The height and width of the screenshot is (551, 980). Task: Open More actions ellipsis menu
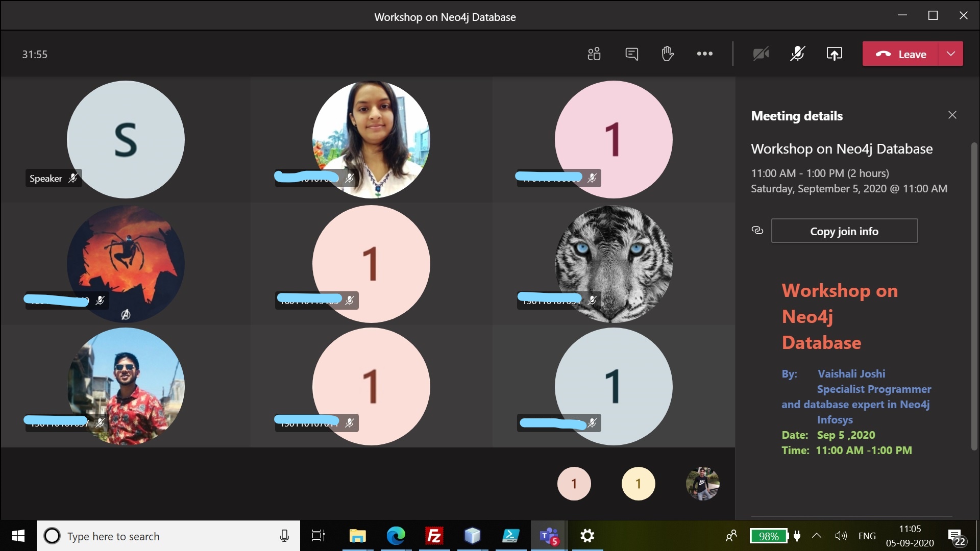[x=704, y=54]
